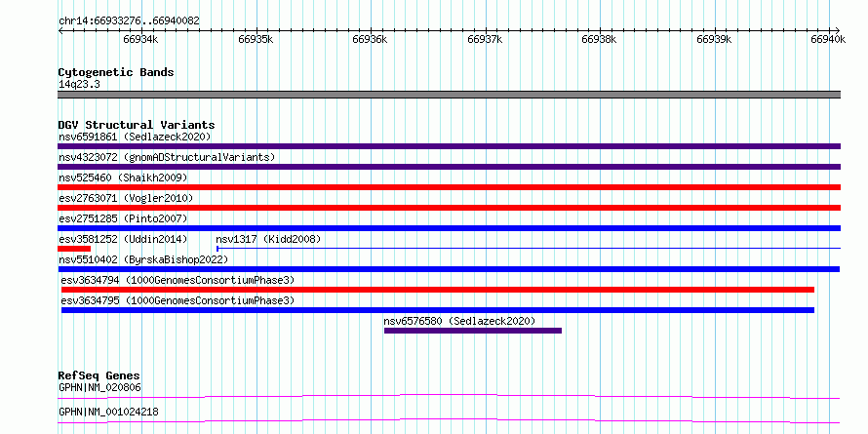Screen dimensions: 868x434
Task: Click the nsv6591861 (Sedlazeck2020) variant bar
Action: (x=449, y=146)
